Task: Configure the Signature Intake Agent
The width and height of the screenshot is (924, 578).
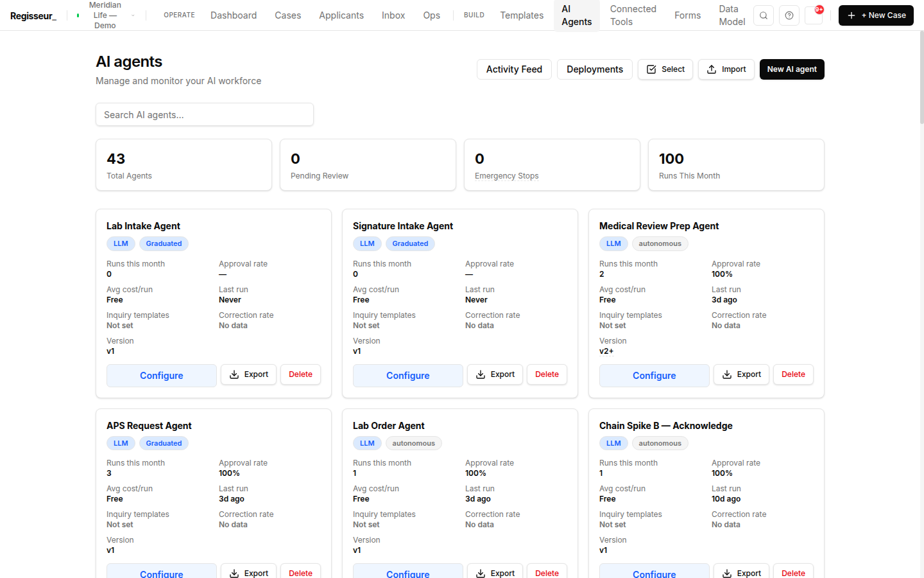Action: (408, 376)
